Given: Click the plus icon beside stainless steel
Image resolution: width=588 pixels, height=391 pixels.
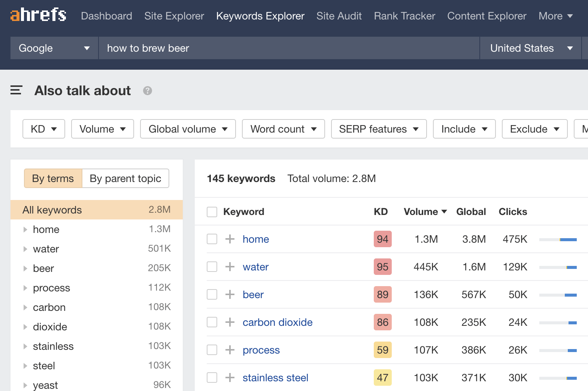Looking at the screenshot, I should coord(230,378).
